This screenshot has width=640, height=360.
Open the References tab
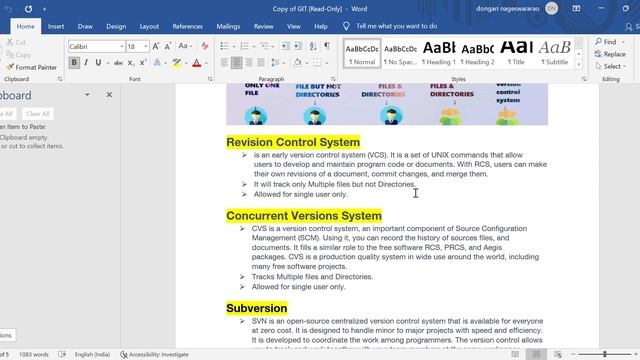tap(187, 26)
